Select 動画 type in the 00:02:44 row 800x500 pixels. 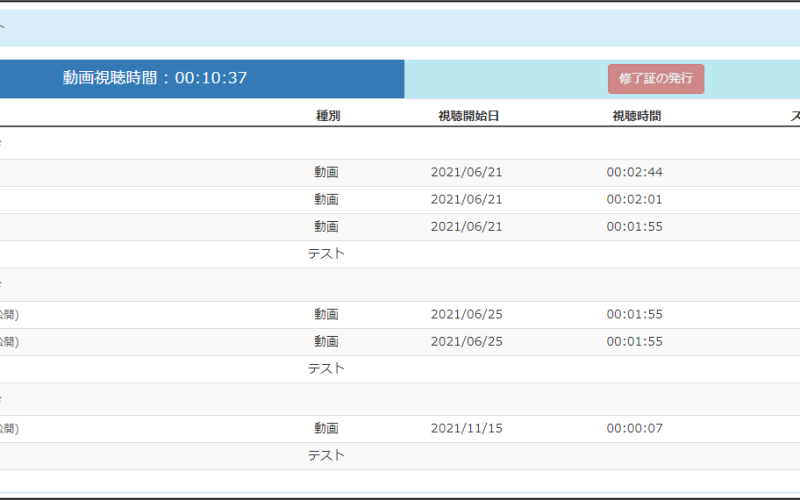pos(326,172)
